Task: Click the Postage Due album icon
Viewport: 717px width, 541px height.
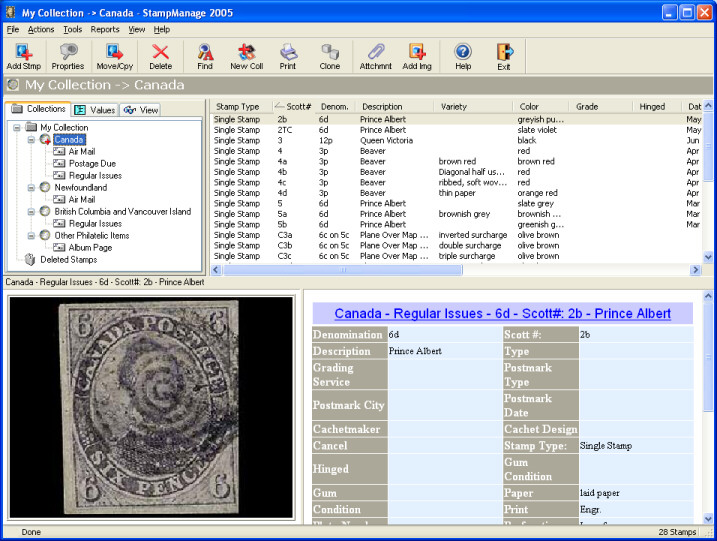Action: (x=59, y=163)
